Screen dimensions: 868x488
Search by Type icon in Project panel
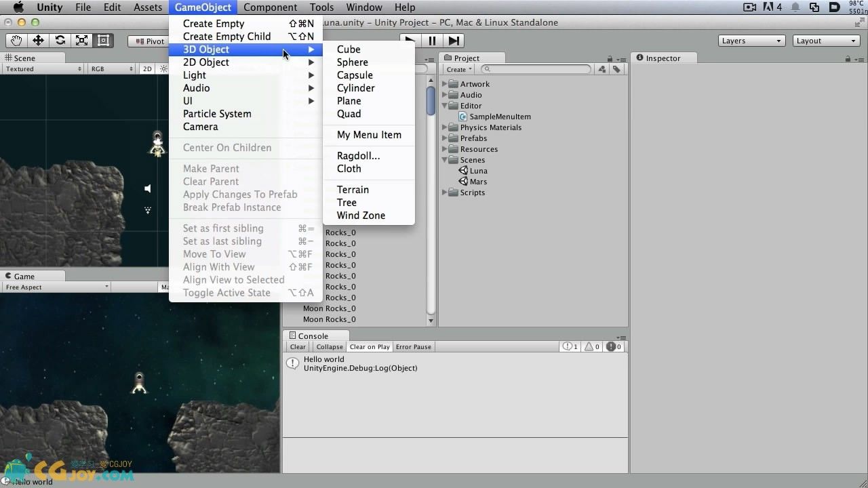click(602, 69)
